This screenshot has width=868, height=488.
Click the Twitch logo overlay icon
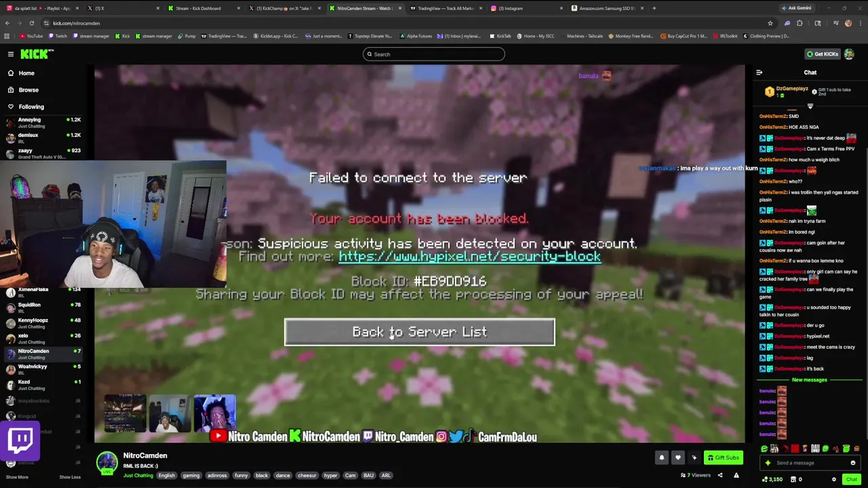[x=20, y=440]
